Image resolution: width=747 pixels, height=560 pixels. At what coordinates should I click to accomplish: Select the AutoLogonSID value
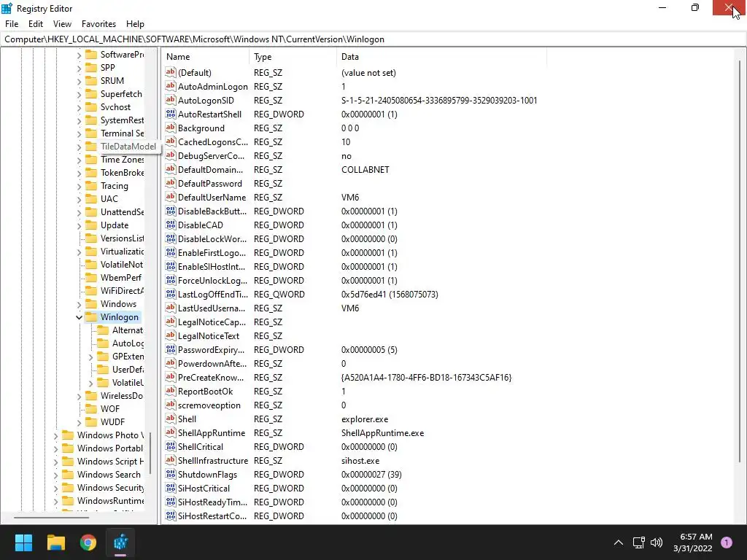(x=206, y=100)
